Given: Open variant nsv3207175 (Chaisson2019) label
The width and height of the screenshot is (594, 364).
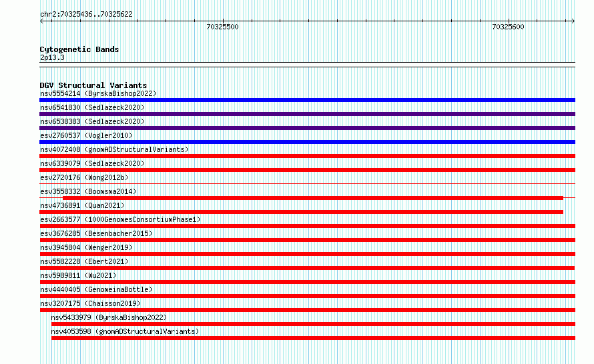Looking at the screenshot, I should pyautogui.click(x=90, y=303).
